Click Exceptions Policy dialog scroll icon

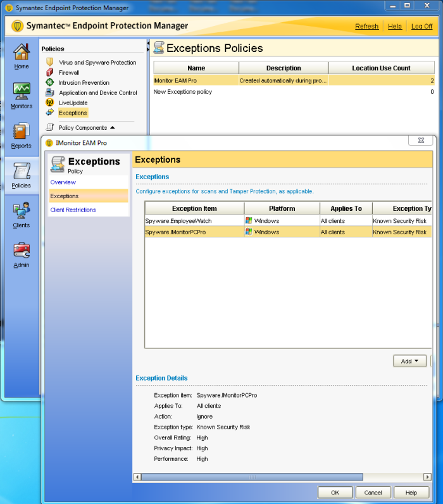(x=58, y=164)
